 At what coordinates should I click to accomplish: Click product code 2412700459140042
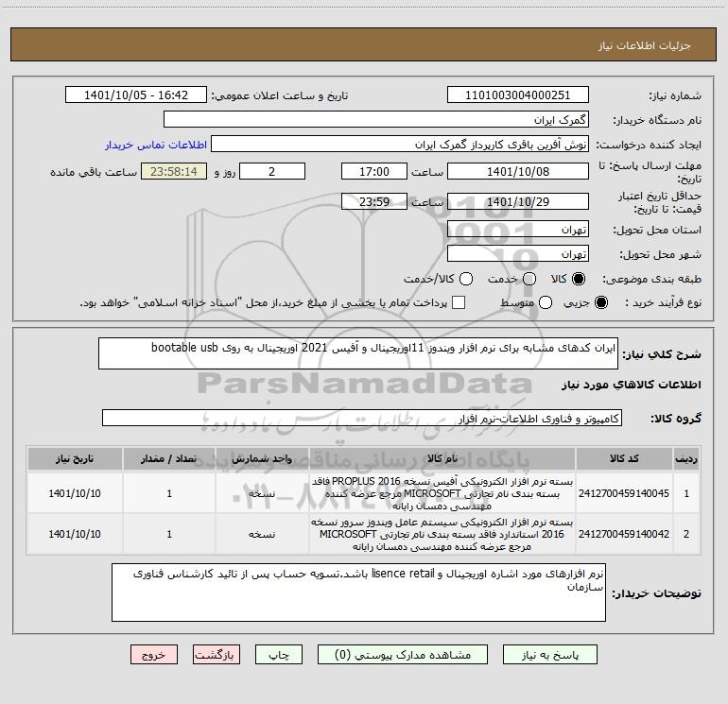pos(624,534)
